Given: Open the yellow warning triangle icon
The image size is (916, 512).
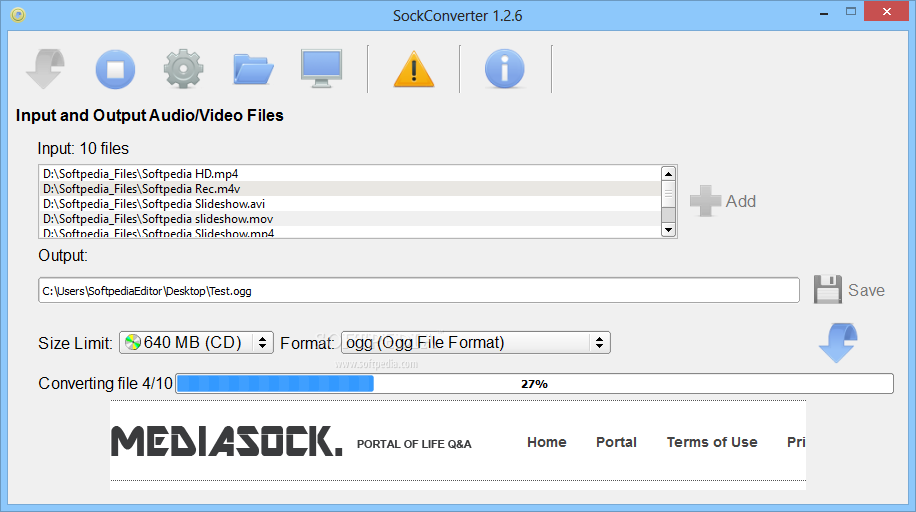Looking at the screenshot, I should click(x=414, y=69).
